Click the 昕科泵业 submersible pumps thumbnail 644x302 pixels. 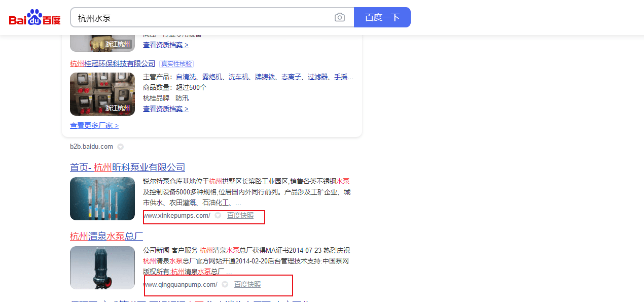[x=102, y=198]
